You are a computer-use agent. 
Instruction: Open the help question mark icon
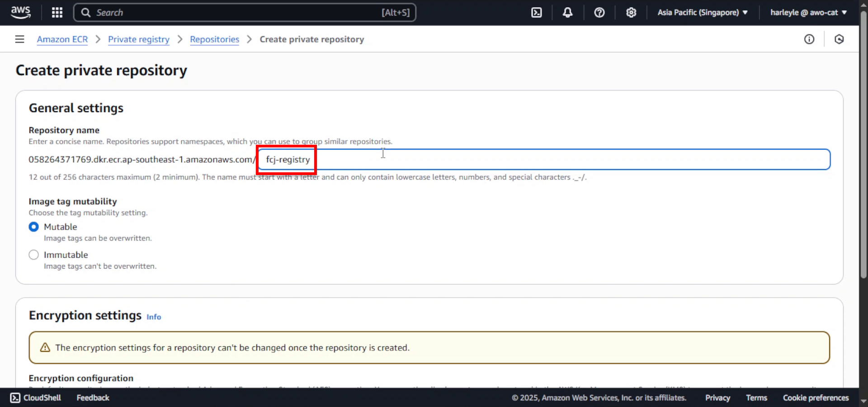(x=599, y=13)
